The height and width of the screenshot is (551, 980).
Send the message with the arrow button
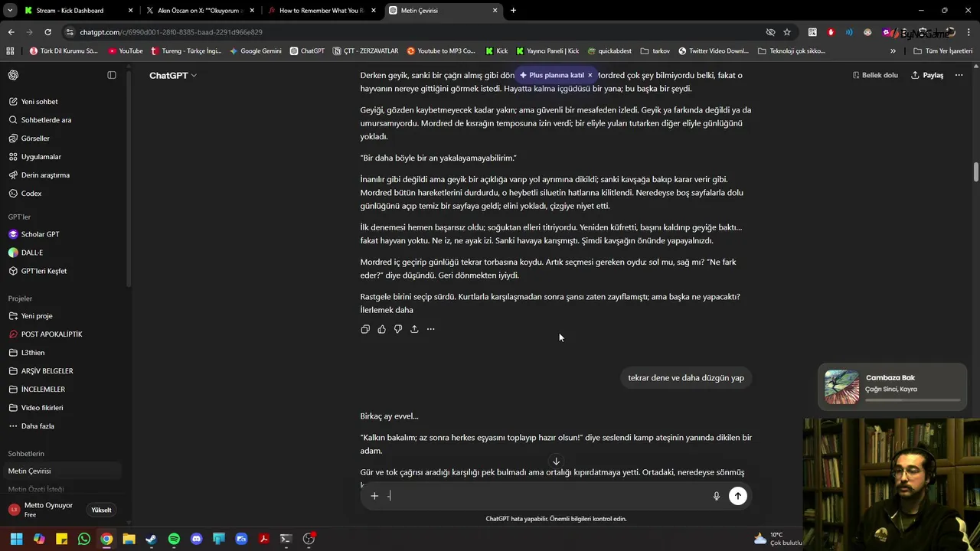pyautogui.click(x=737, y=496)
